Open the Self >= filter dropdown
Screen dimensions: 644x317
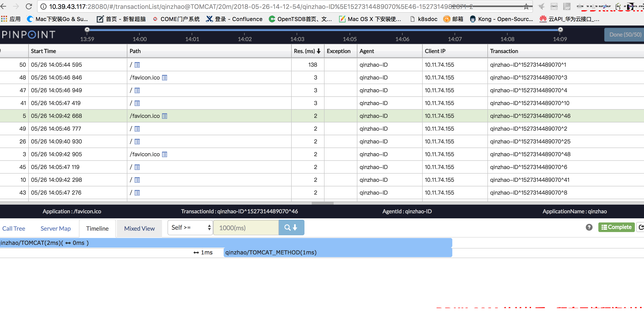190,227
